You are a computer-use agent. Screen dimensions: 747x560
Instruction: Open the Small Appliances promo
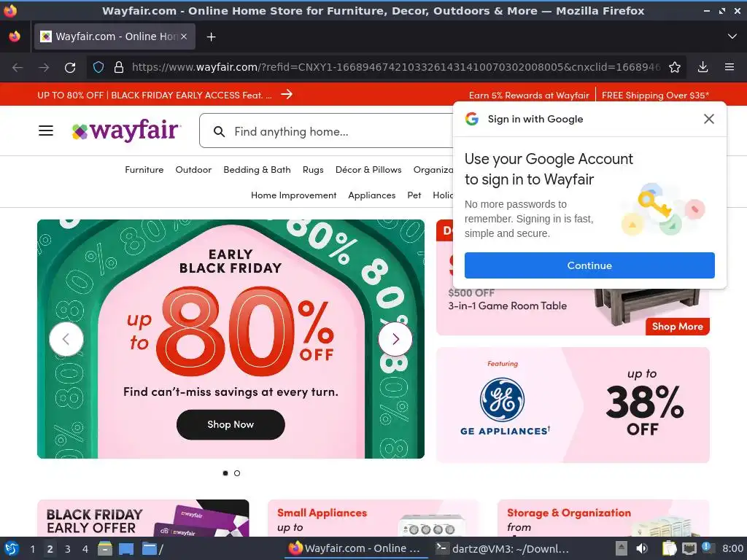373,518
